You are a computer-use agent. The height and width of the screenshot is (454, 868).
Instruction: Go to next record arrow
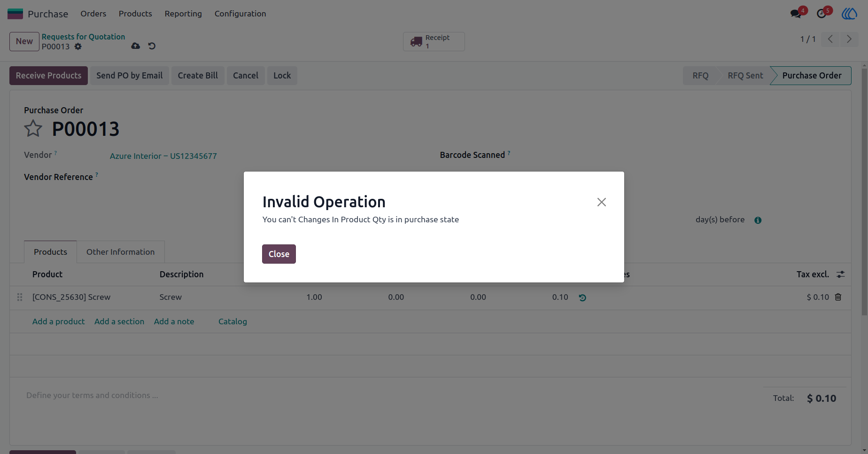tap(849, 39)
